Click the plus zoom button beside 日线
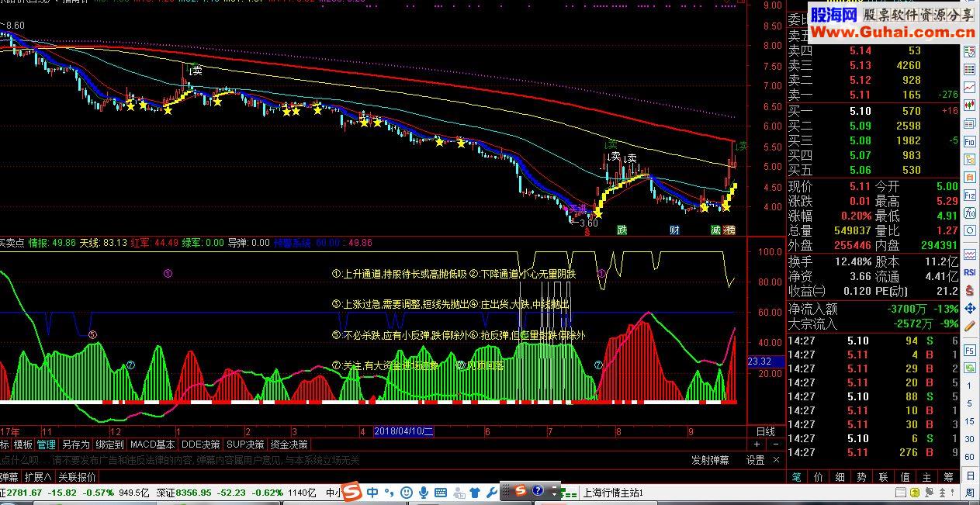The height and width of the screenshot is (505, 980). point(757,444)
